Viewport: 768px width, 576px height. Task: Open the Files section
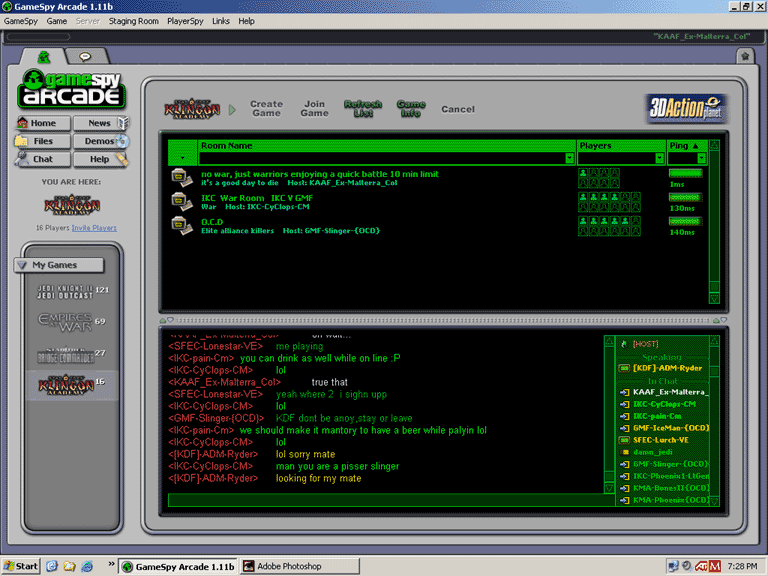43,141
